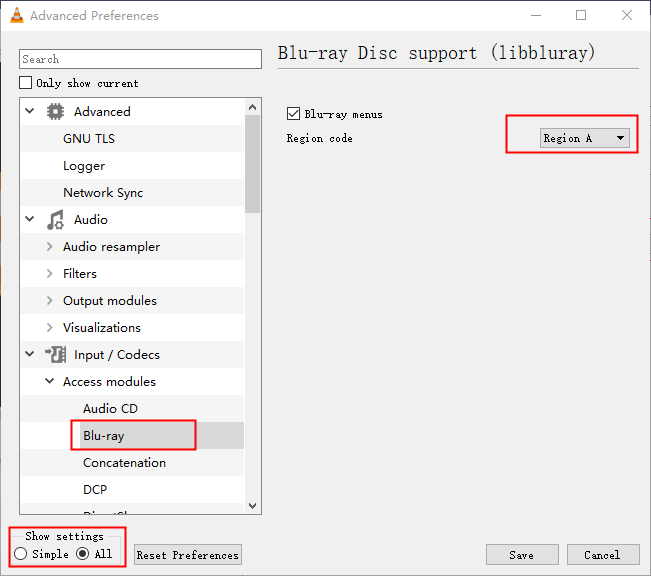Collapse the Audio tree section
Screen dimensions: 651x576
(30, 219)
